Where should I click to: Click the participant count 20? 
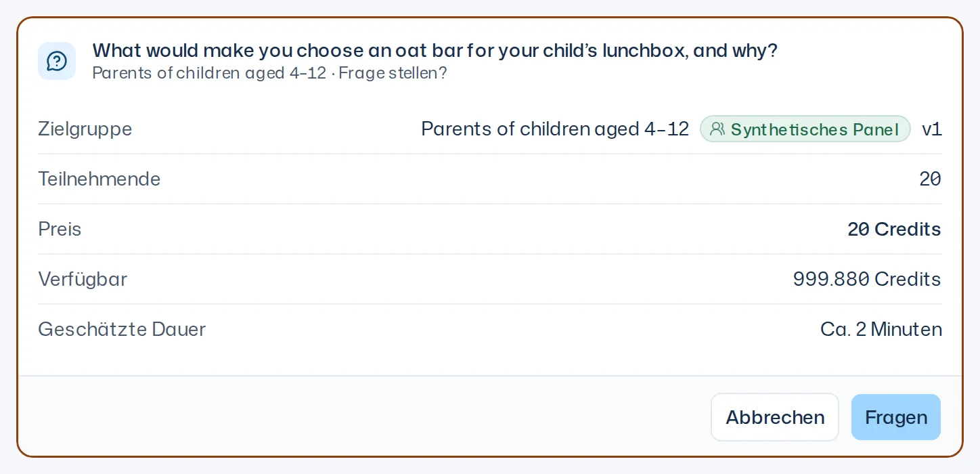(931, 179)
